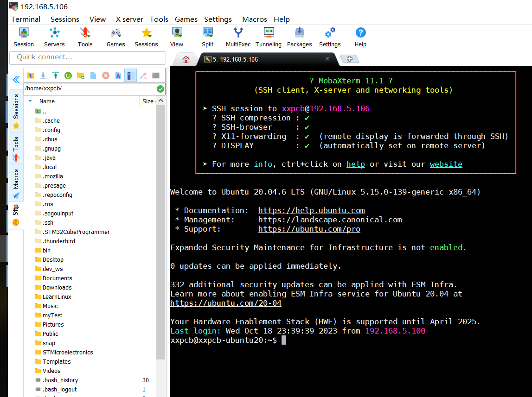The width and height of the screenshot is (532, 397).
Task: Click the Split terminal toolbar icon
Action: (208, 37)
